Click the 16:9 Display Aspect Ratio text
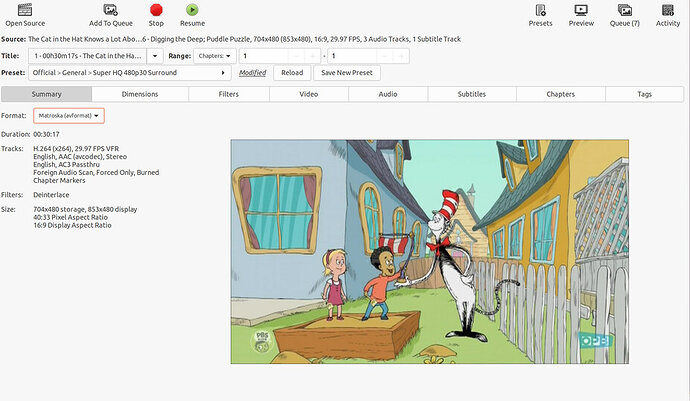This screenshot has width=690, height=401. pyautogui.click(x=72, y=225)
